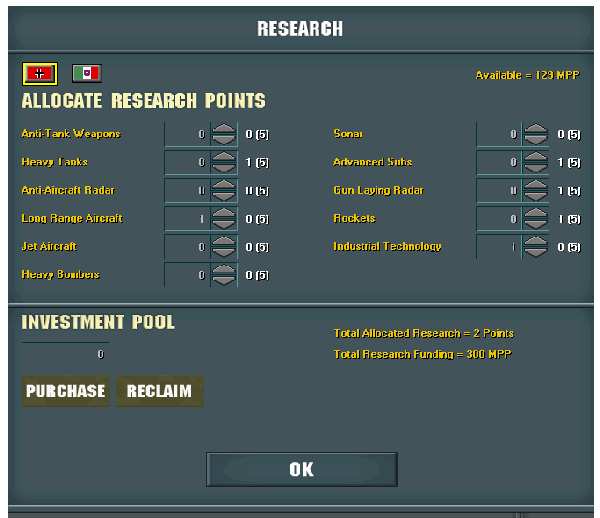The image size is (600, 518).
Task: Select the Long Range Aircraft allocation field
Action: pos(188,219)
